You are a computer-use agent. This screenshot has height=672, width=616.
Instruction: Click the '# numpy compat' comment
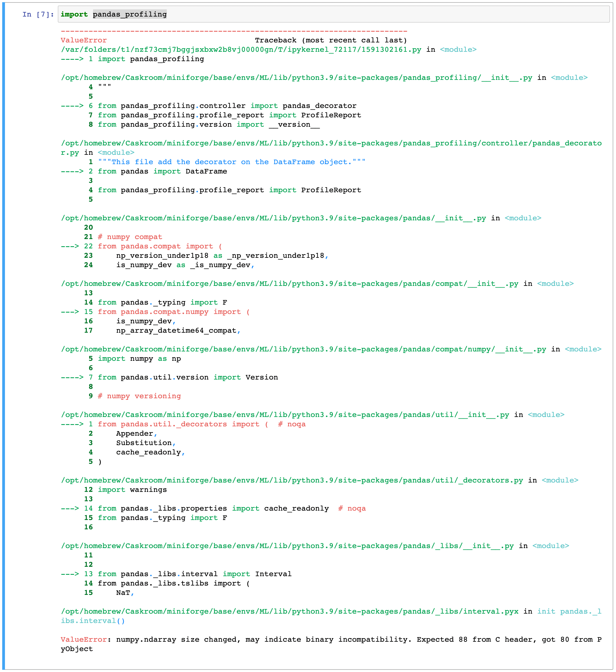[x=130, y=237]
